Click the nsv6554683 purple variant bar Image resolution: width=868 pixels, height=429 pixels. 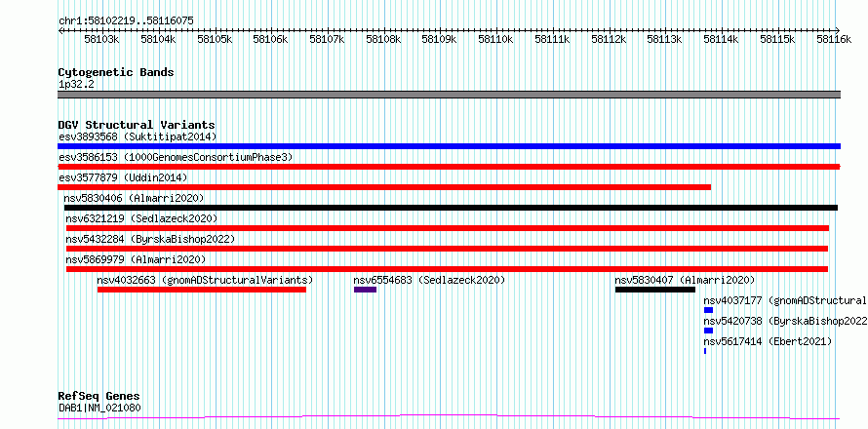coord(366,290)
